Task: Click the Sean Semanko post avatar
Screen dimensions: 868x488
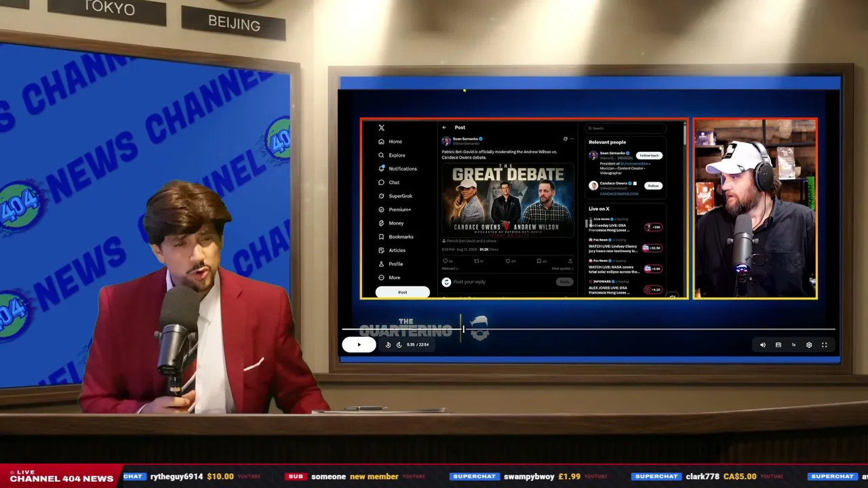Action: [446, 141]
